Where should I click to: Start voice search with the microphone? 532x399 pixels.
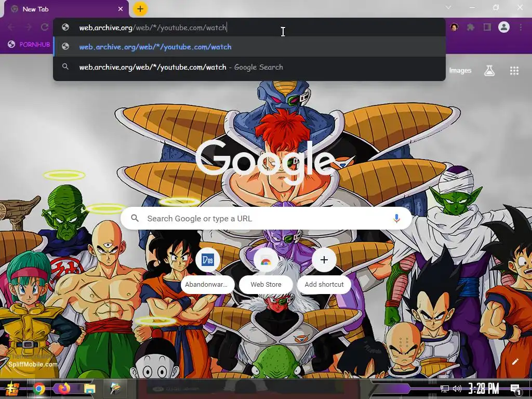pyautogui.click(x=396, y=219)
